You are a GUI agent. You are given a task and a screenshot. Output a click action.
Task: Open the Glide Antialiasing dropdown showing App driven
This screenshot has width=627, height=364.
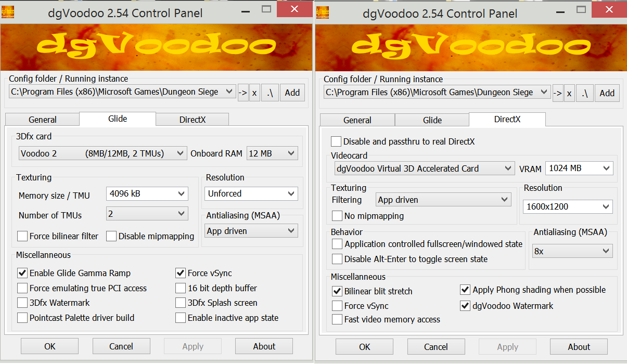[251, 231]
